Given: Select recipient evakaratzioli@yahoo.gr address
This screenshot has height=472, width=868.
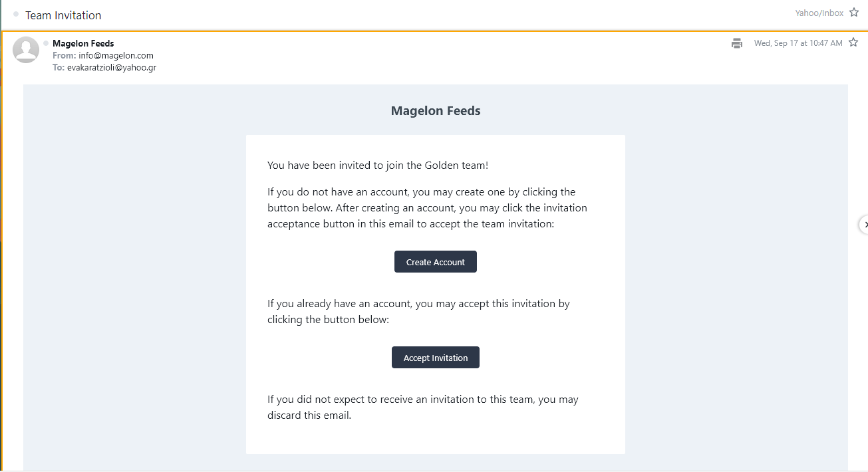Looking at the screenshot, I should tap(112, 68).
